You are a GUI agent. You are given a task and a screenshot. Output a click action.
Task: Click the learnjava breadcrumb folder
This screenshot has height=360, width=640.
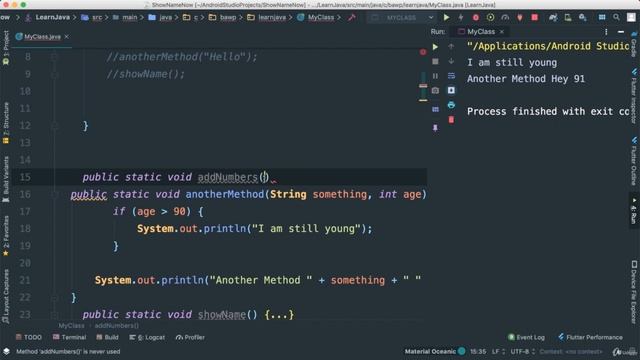[x=267, y=17]
